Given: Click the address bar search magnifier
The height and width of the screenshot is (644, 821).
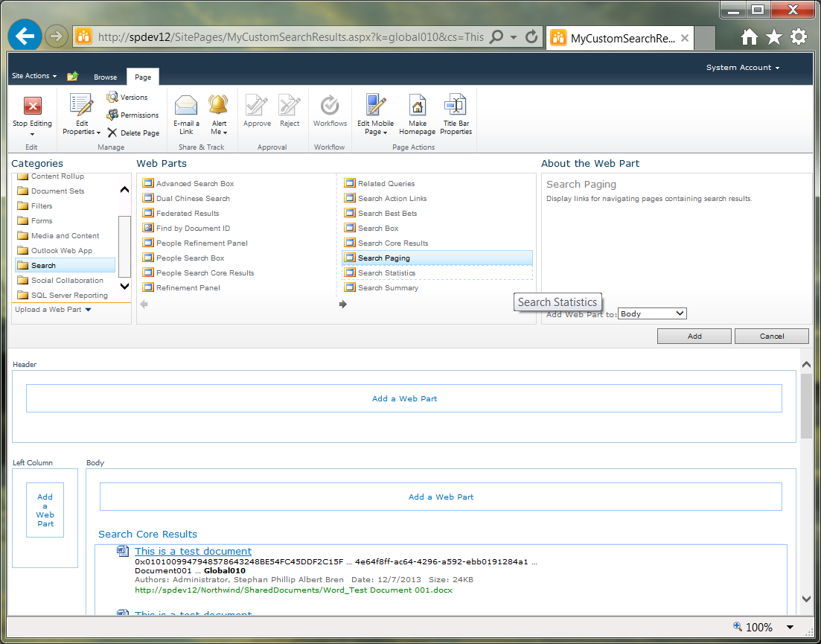Looking at the screenshot, I should (496, 36).
